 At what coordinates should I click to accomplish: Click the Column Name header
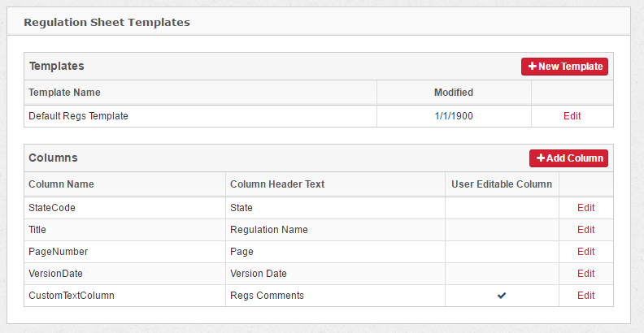tap(61, 184)
